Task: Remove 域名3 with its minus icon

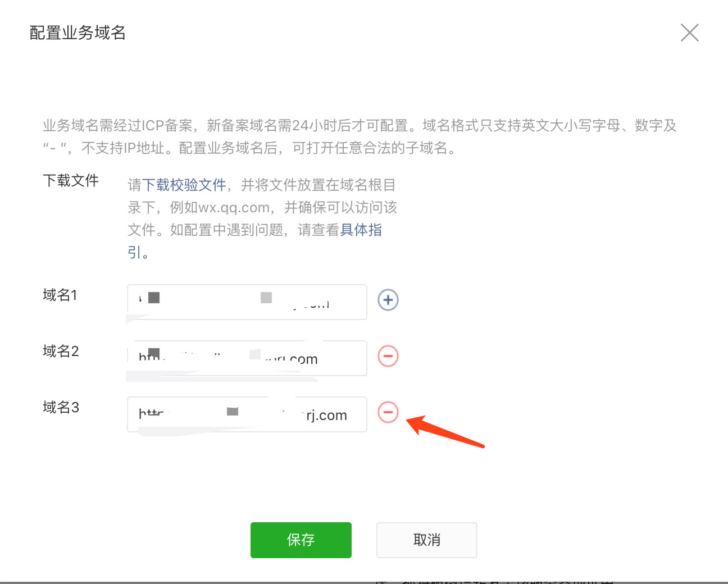Action: pos(388,412)
